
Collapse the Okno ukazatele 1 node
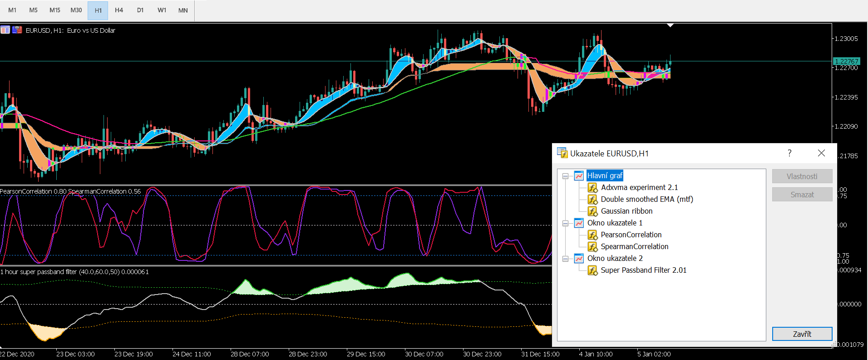pos(565,223)
